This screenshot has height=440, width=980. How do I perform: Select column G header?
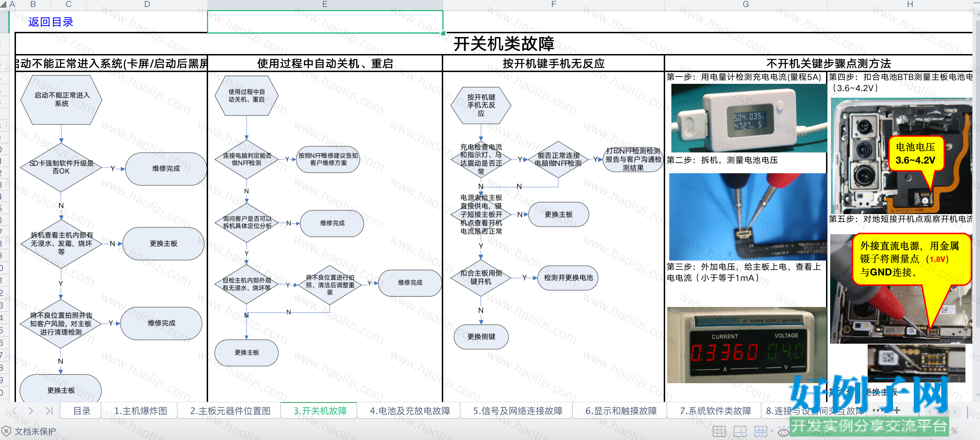click(746, 4)
